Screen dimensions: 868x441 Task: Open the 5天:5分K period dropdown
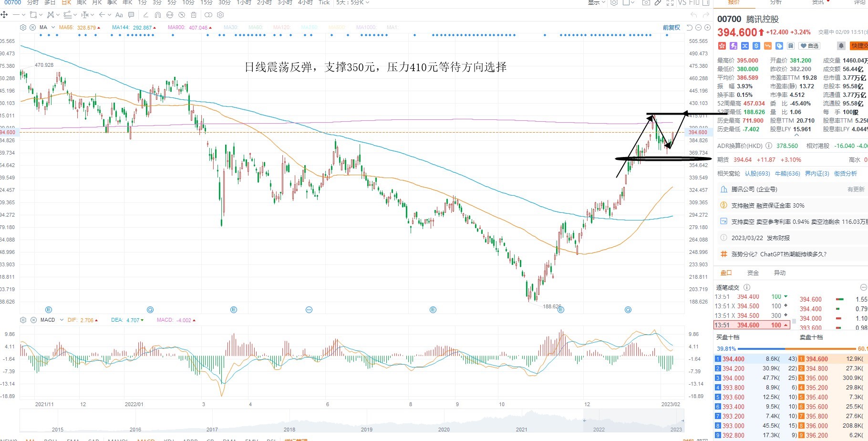point(352,2)
